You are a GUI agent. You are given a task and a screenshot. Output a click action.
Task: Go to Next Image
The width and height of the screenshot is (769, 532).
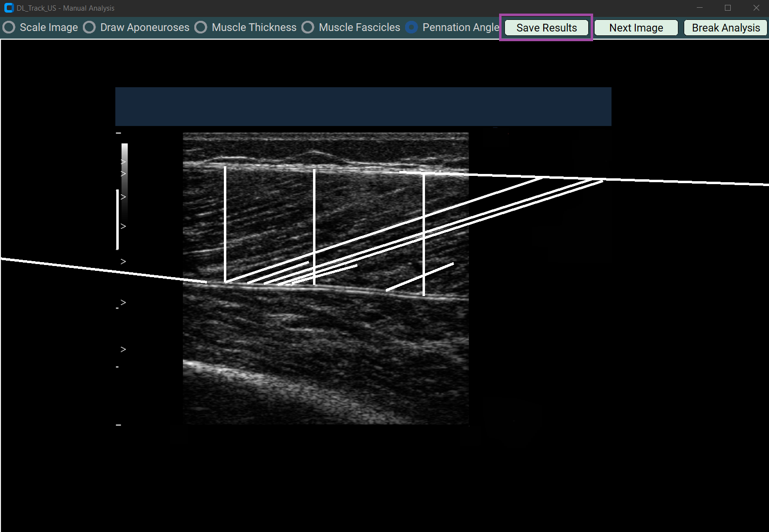point(636,28)
